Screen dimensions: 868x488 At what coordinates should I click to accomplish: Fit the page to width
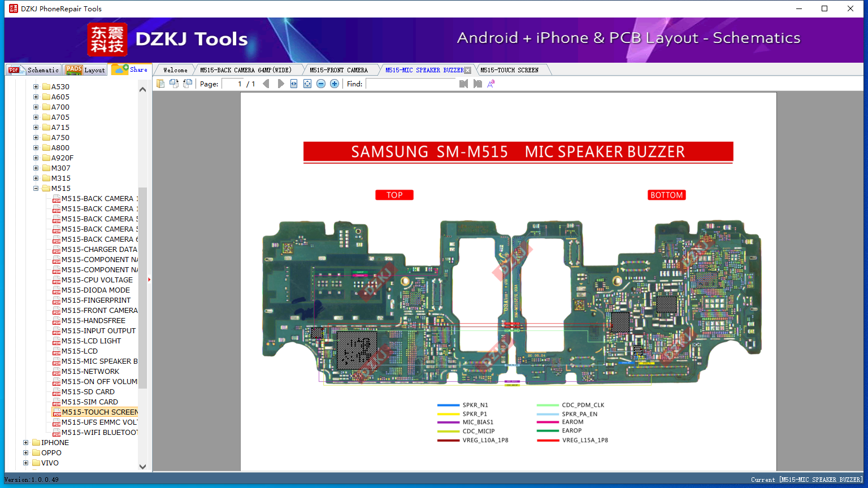click(x=294, y=84)
